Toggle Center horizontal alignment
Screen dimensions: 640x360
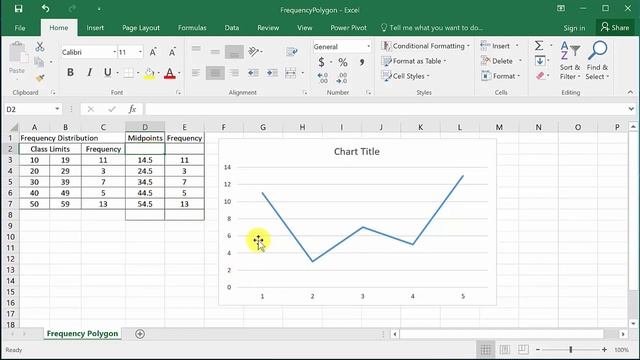click(215, 73)
